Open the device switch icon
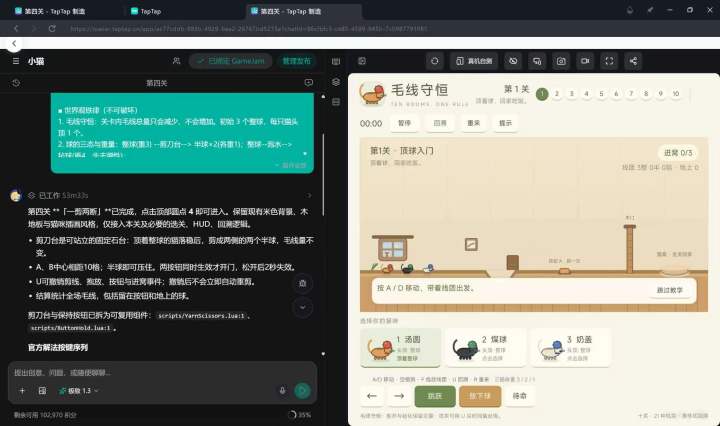The width and height of the screenshot is (720, 426). click(537, 61)
